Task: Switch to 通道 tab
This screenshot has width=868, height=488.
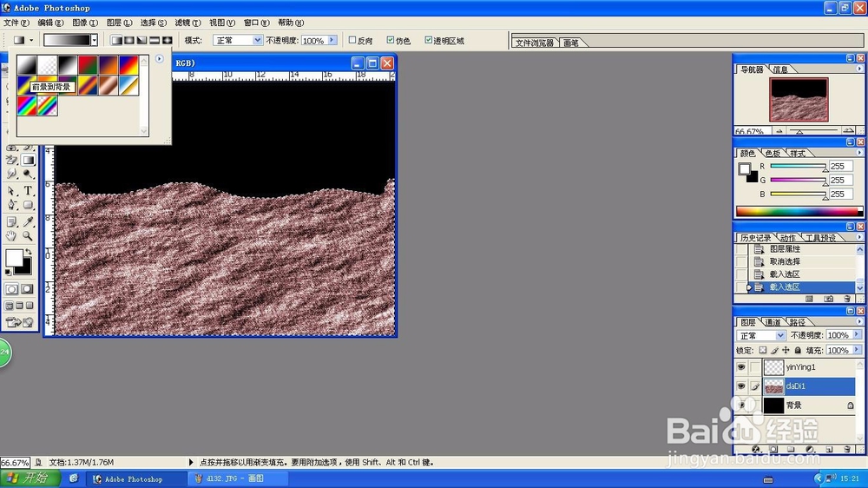Action: [773, 322]
